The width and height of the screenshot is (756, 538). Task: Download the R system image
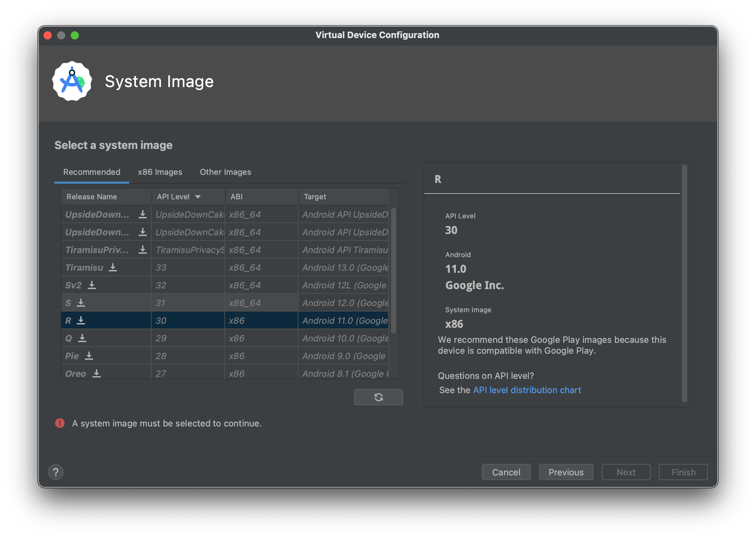81,321
